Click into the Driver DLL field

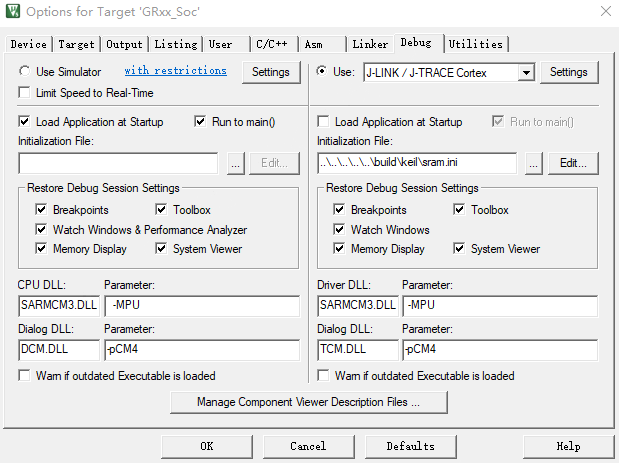[x=357, y=306]
